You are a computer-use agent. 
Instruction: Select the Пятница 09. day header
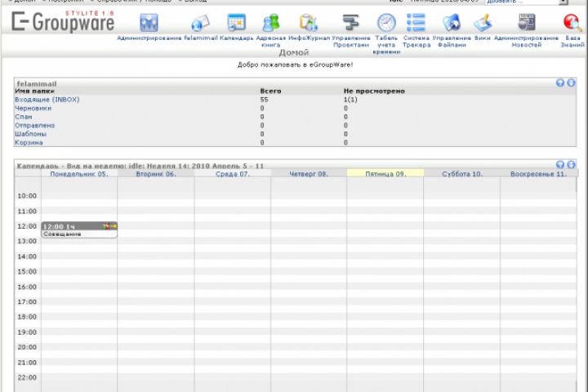coord(385,174)
